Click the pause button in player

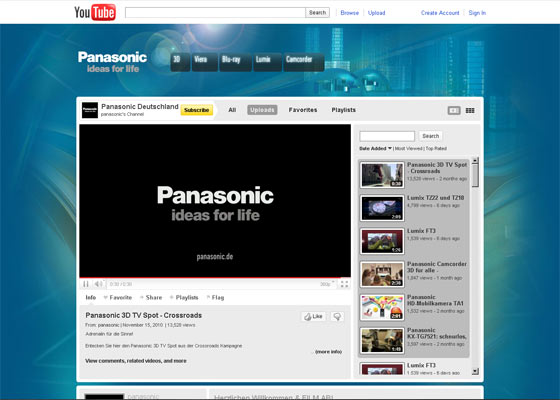86,284
